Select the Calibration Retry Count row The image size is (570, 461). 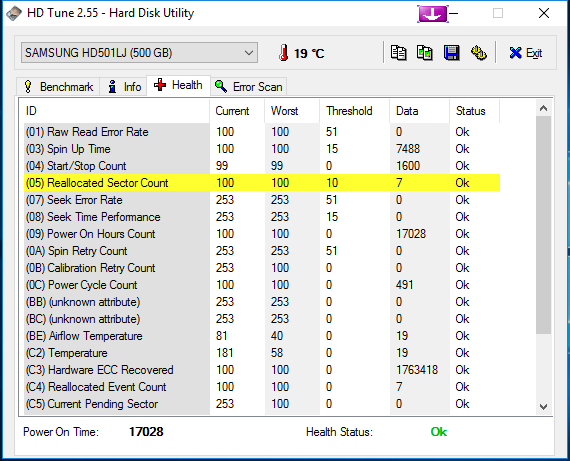coord(262,268)
